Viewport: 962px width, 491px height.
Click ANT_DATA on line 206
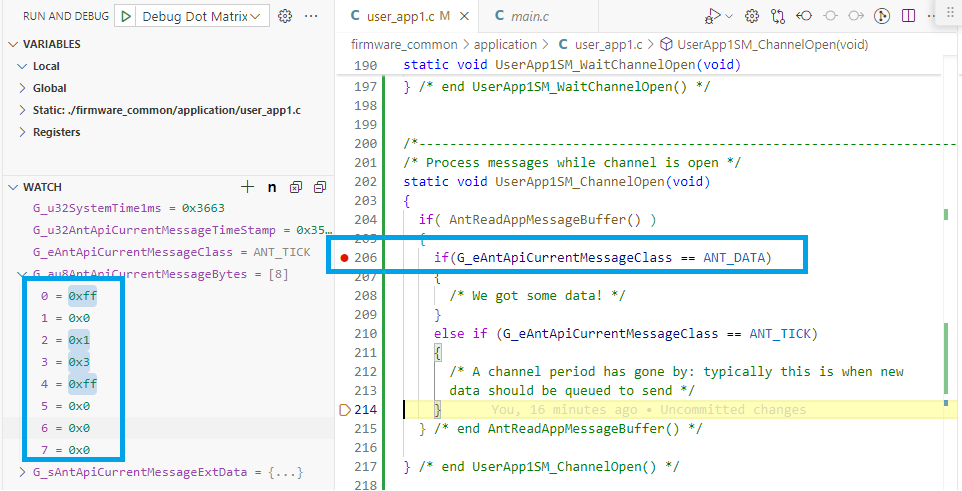(733, 258)
